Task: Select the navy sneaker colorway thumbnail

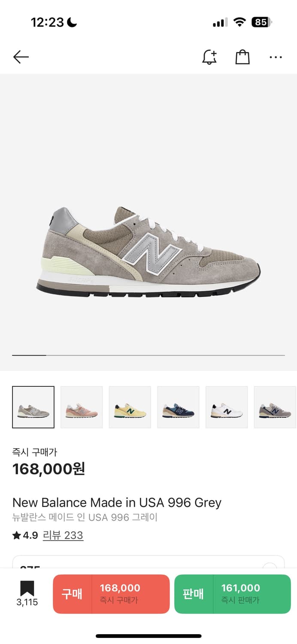Action: pyautogui.click(x=178, y=407)
